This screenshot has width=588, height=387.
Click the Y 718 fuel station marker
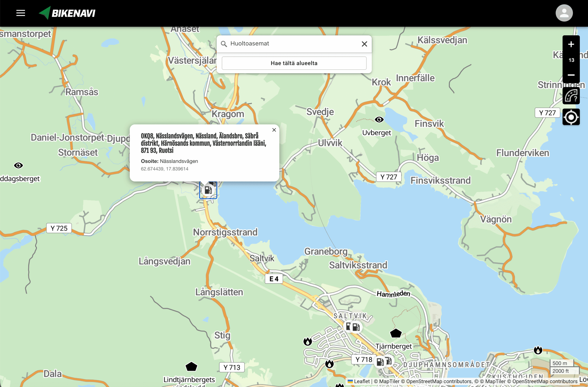[x=380, y=362]
